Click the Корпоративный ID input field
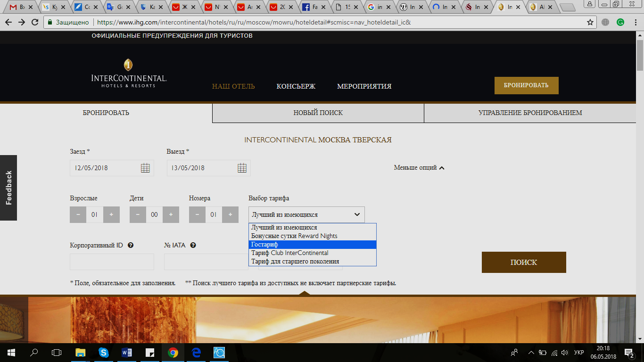The image size is (644, 362). click(x=112, y=262)
